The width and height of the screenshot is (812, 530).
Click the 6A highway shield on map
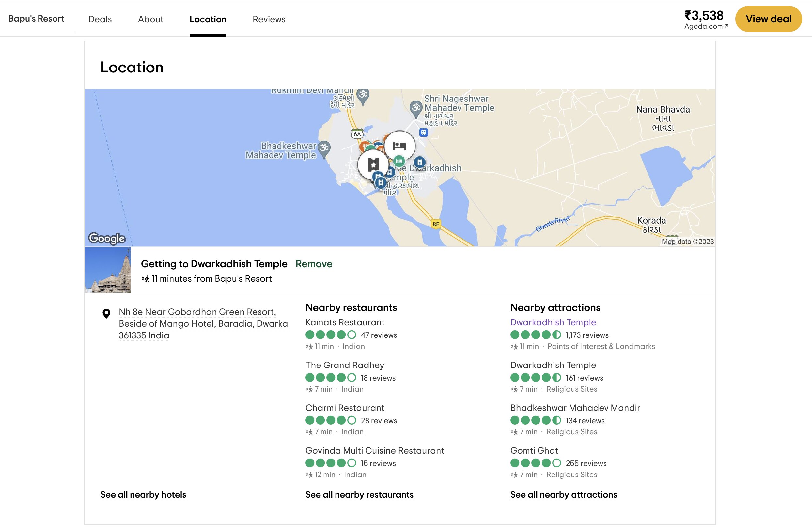point(357,134)
